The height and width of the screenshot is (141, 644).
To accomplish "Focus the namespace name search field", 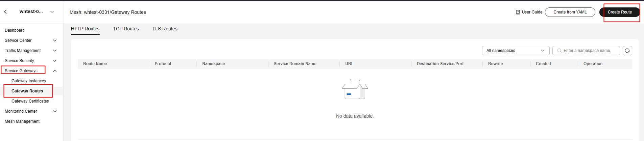I will [x=586, y=51].
